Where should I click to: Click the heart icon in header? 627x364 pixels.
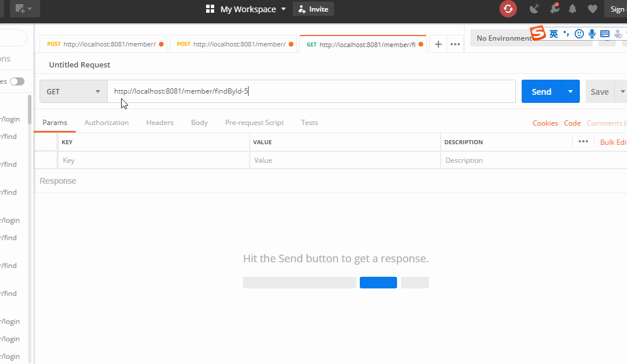point(593,9)
